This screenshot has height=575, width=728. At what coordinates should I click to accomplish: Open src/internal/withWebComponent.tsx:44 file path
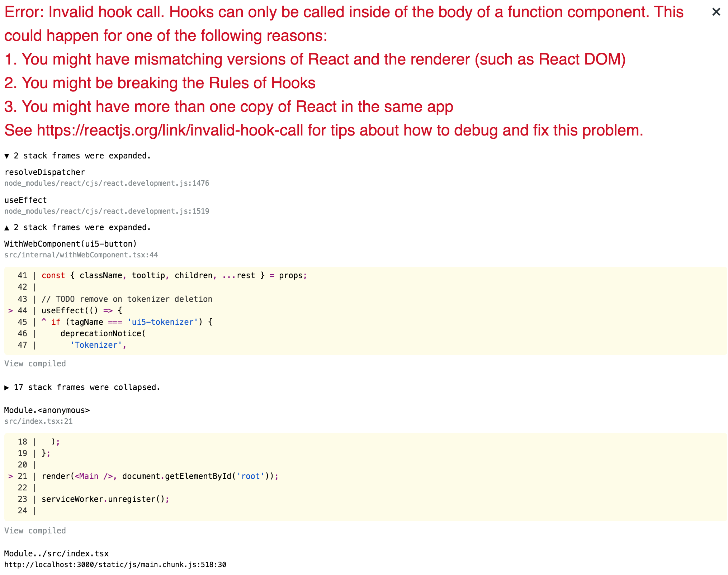tap(81, 255)
